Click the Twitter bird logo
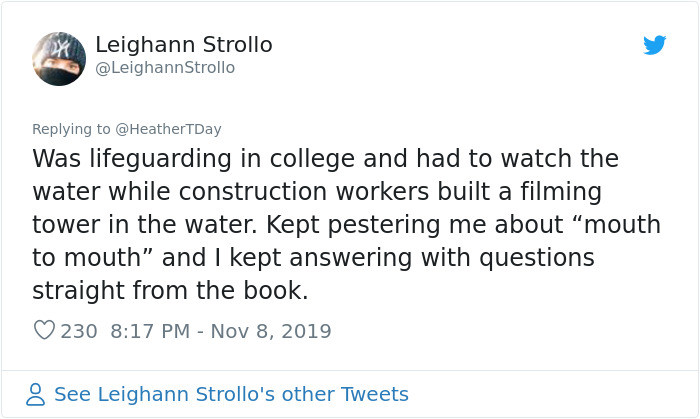Screen dimensions: 700x419 point(654,45)
